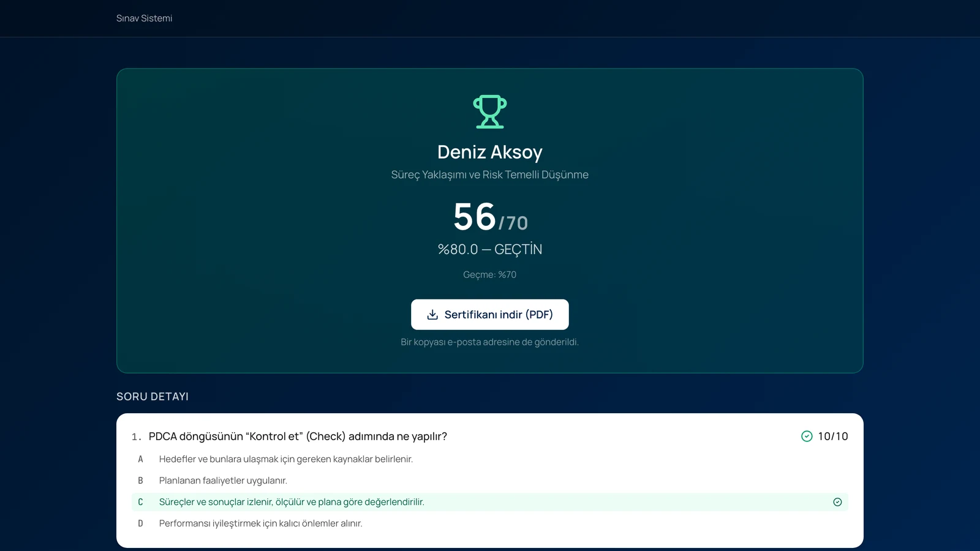Click question 1 title about PDCA döngüsü

click(x=298, y=437)
